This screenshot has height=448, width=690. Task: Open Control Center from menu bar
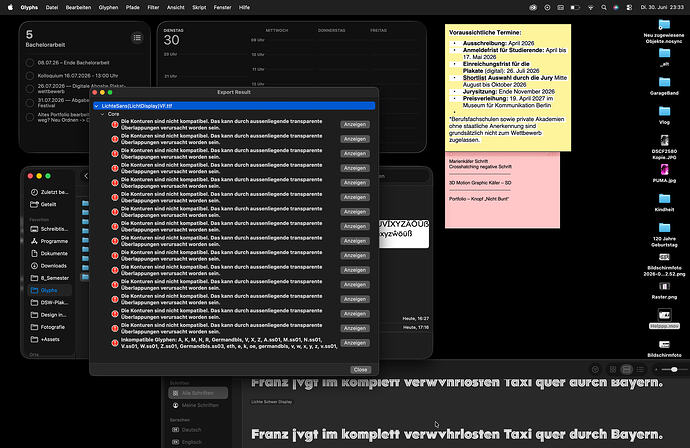coord(629,7)
